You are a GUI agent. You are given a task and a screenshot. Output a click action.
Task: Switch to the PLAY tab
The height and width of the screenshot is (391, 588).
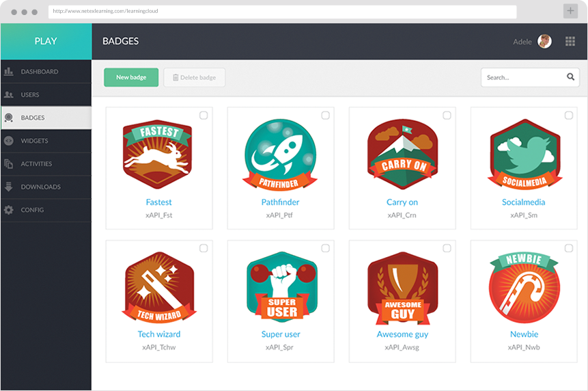[x=46, y=41]
